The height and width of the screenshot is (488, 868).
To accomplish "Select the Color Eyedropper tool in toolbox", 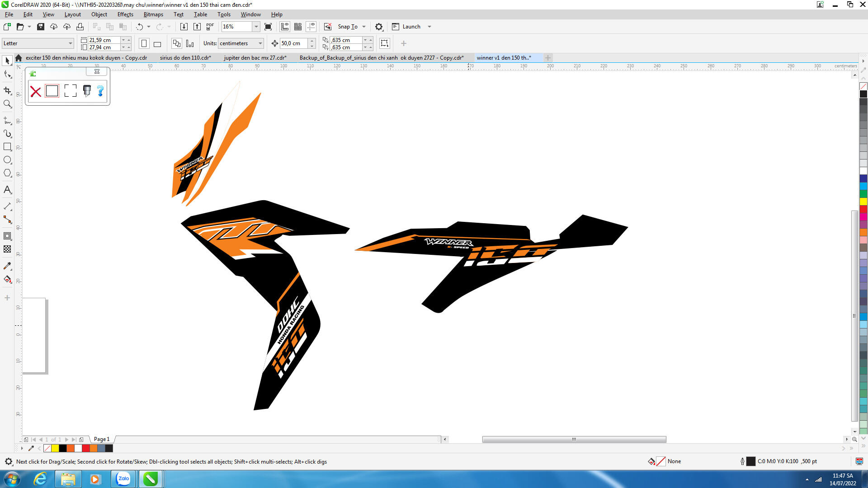I will point(7,266).
